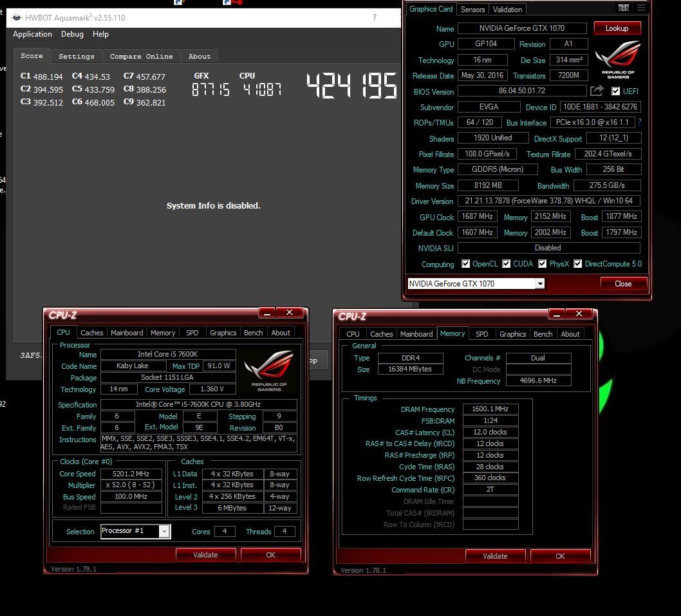Switch to Compare Online tab
The height and width of the screenshot is (616, 681).
(x=141, y=56)
